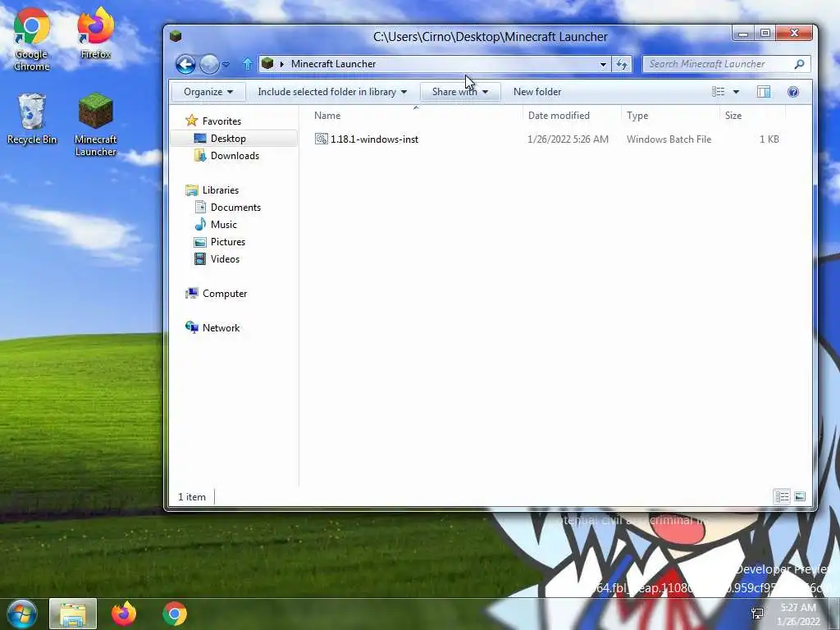840x630 pixels.
Task: Select Minecraft Launcher desktop folder icon
Action: [x=95, y=125]
